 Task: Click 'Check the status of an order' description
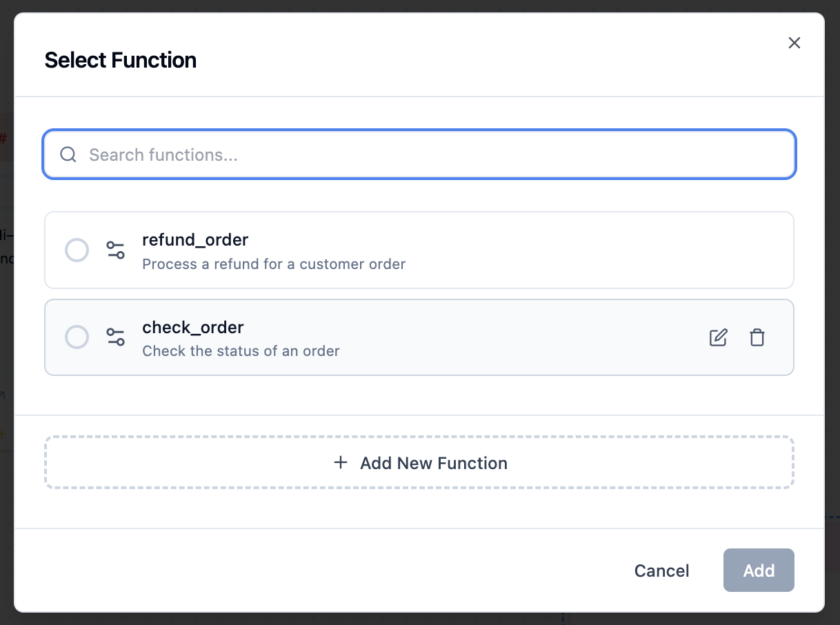click(241, 351)
